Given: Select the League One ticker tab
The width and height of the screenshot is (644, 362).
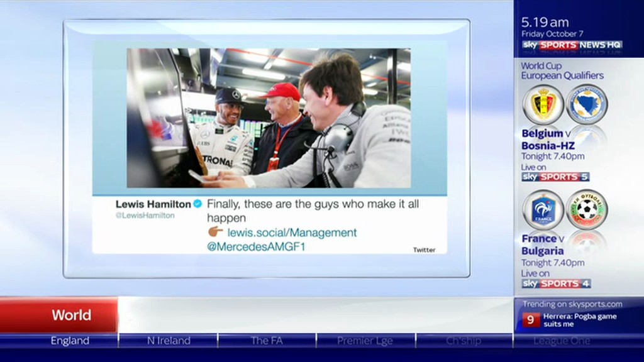Looking at the screenshot, I should click(x=562, y=341).
